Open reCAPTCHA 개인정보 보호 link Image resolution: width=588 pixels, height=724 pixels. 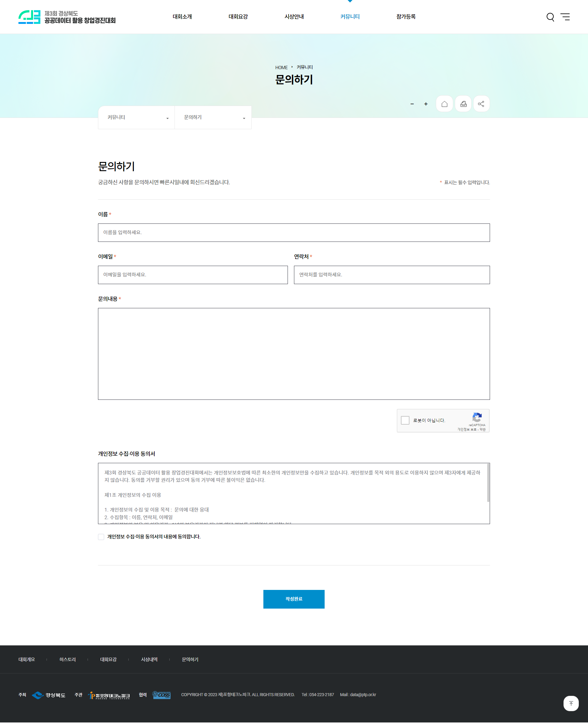[467, 430]
